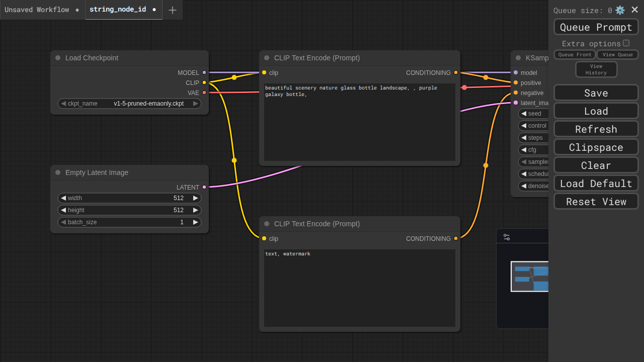Enable the Extra options checkbox
This screenshot has width=644, height=362.
[626, 43]
